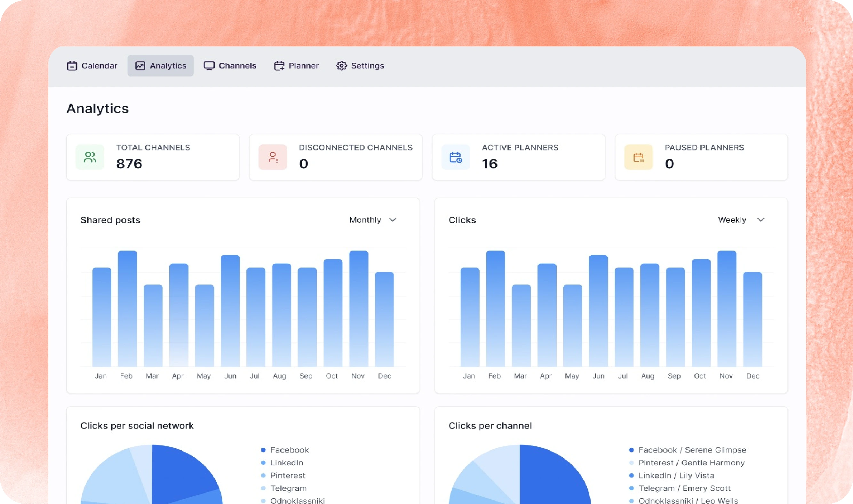The width and height of the screenshot is (853, 504).
Task: Go to the Channels tab
Action: tap(230, 66)
